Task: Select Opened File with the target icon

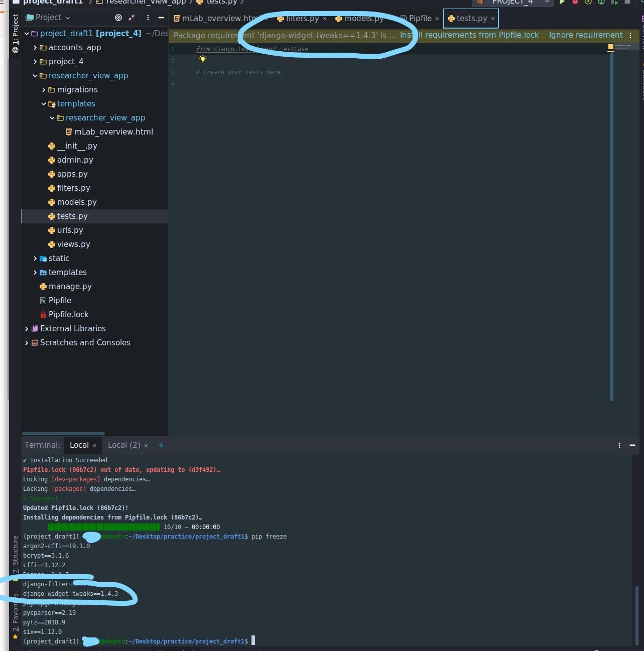Action: point(118,18)
